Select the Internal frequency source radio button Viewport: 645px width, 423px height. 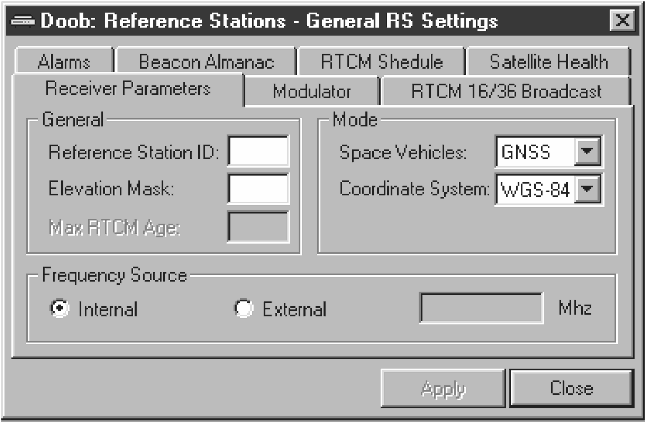pyautogui.click(x=60, y=309)
